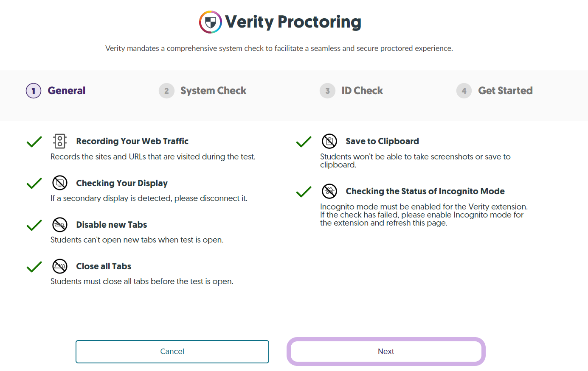Click the Close all Tabs icon
Screen dimensions: 588x371
click(x=60, y=266)
